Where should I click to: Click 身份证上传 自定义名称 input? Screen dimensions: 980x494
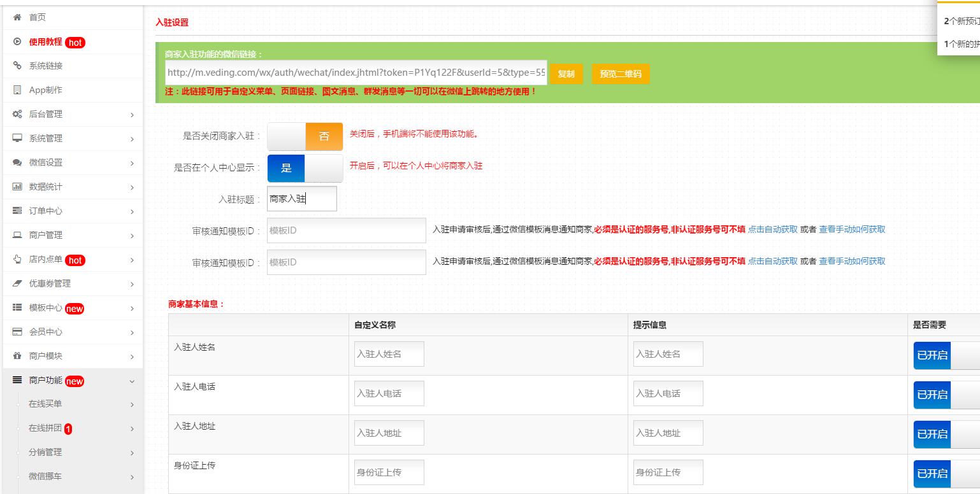(x=389, y=472)
